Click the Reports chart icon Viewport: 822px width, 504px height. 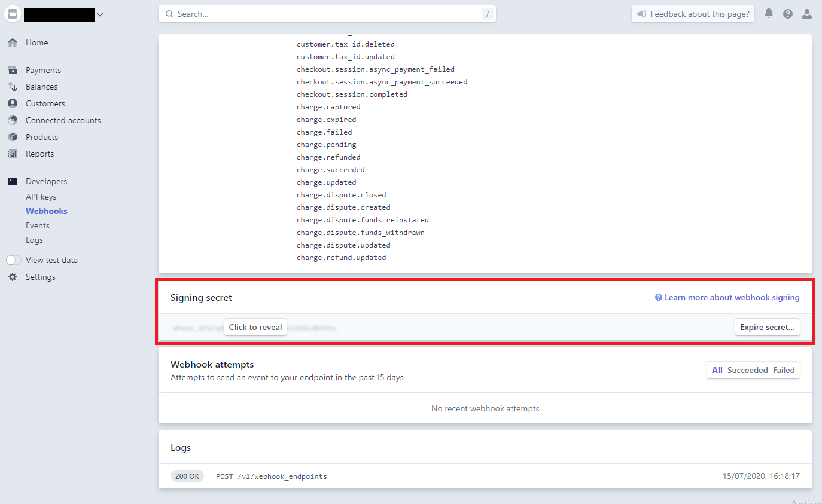point(13,154)
